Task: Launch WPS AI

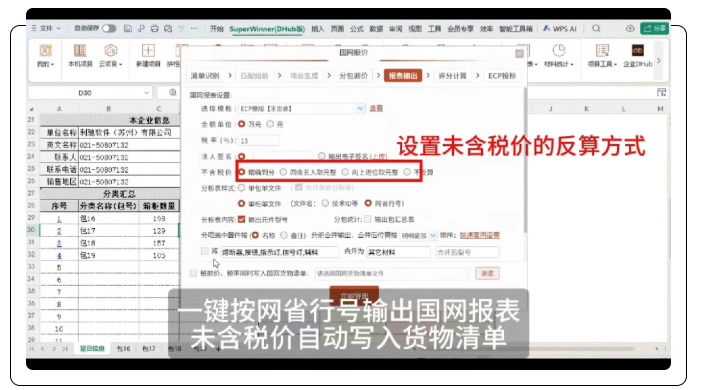Action: coord(560,29)
